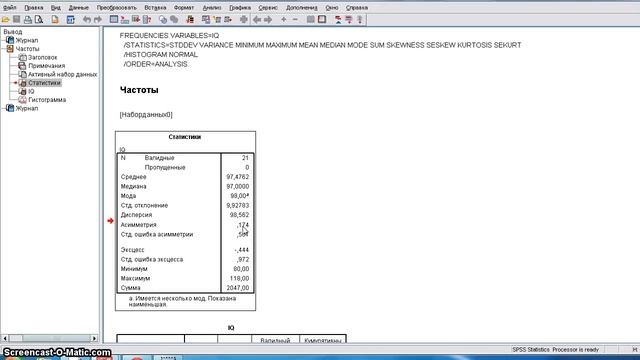Open the Анализ menu
This screenshot has height=360, width=640.
pyautogui.click(x=212, y=8)
